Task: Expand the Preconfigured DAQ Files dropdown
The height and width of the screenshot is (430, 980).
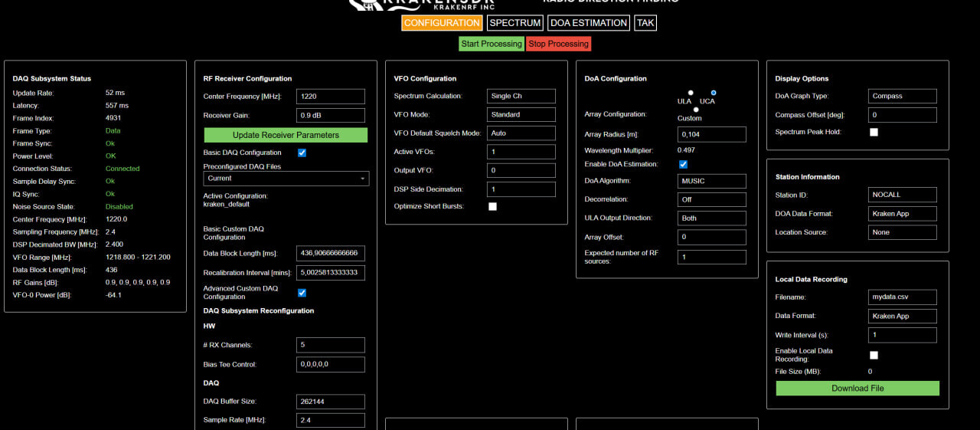Action: (286, 179)
